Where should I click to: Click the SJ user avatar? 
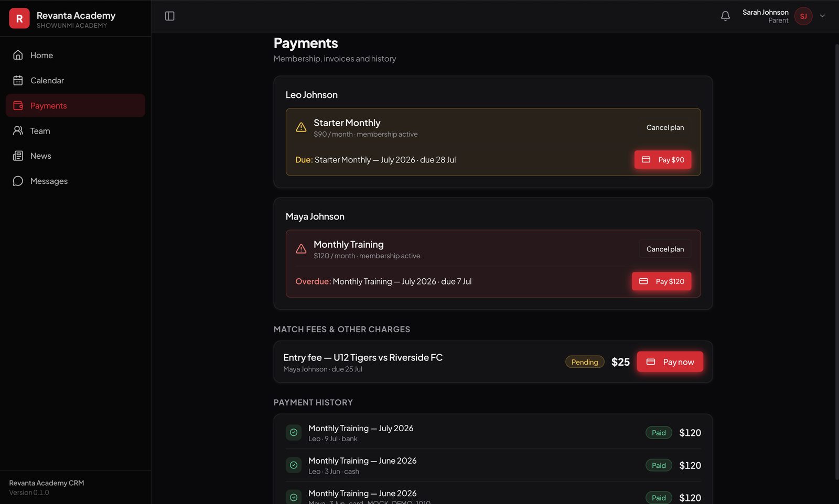point(803,16)
